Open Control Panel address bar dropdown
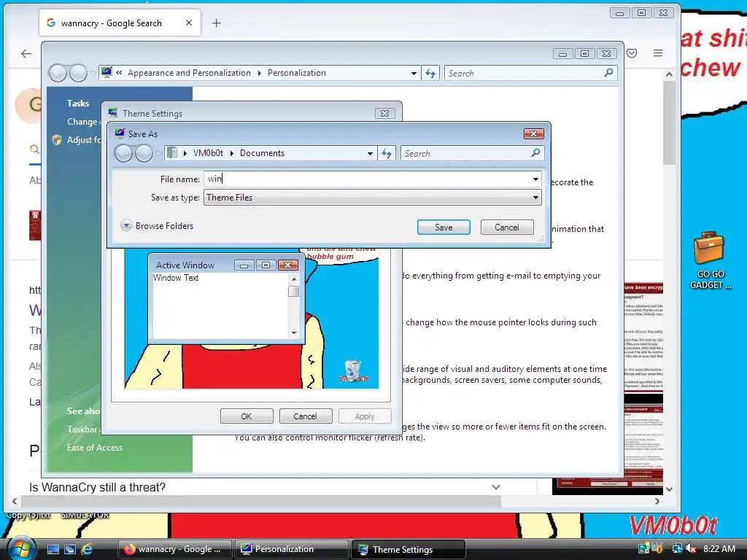Screen dimensions: 747x560 click(x=414, y=74)
